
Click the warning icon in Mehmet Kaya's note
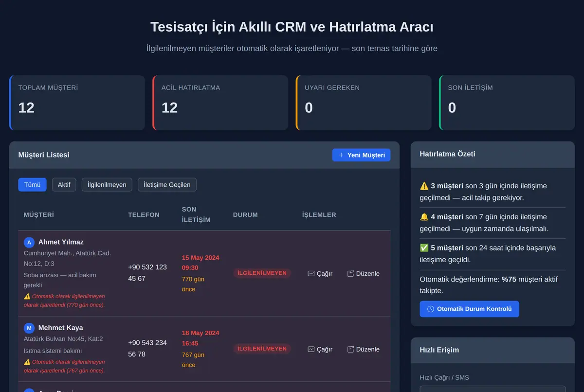[27, 362]
